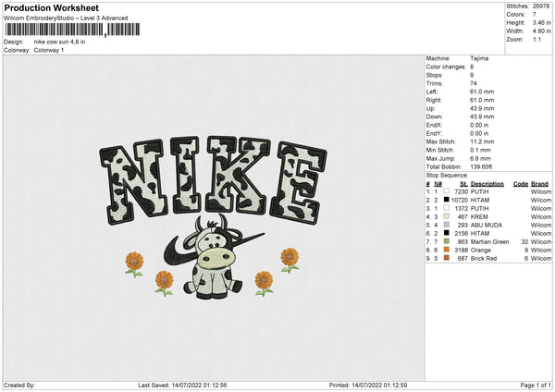The image size is (555, 392).
Task: Click the Total Bobbin value "139.65ft"
Action: 481,166
